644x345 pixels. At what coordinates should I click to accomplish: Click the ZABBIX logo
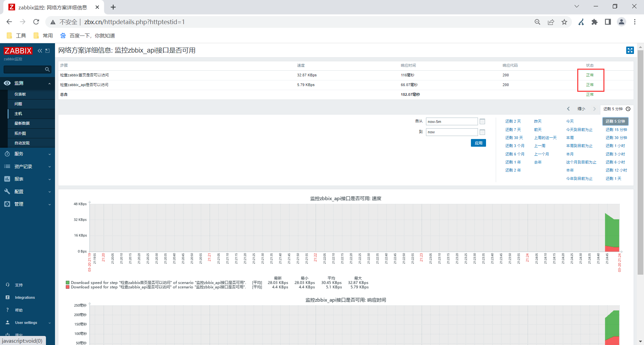[18, 51]
